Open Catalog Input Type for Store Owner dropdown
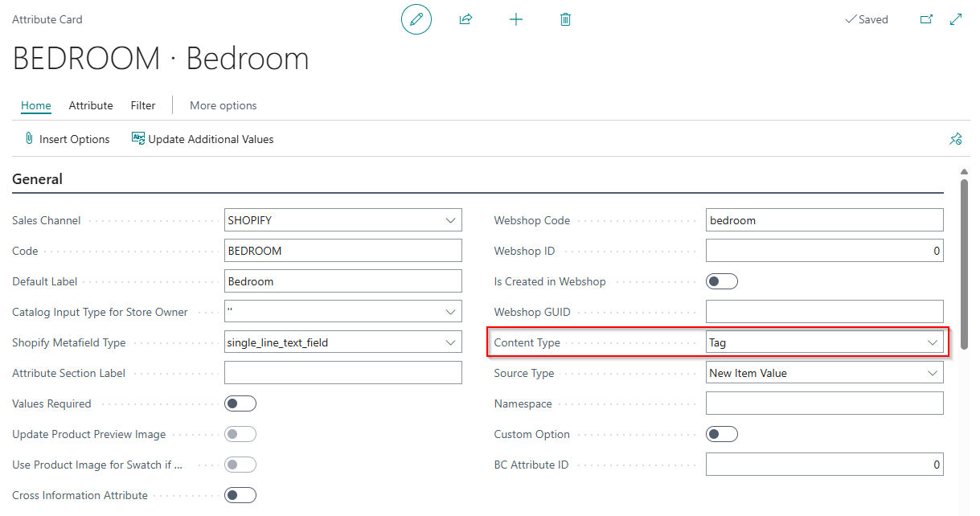 [450, 312]
